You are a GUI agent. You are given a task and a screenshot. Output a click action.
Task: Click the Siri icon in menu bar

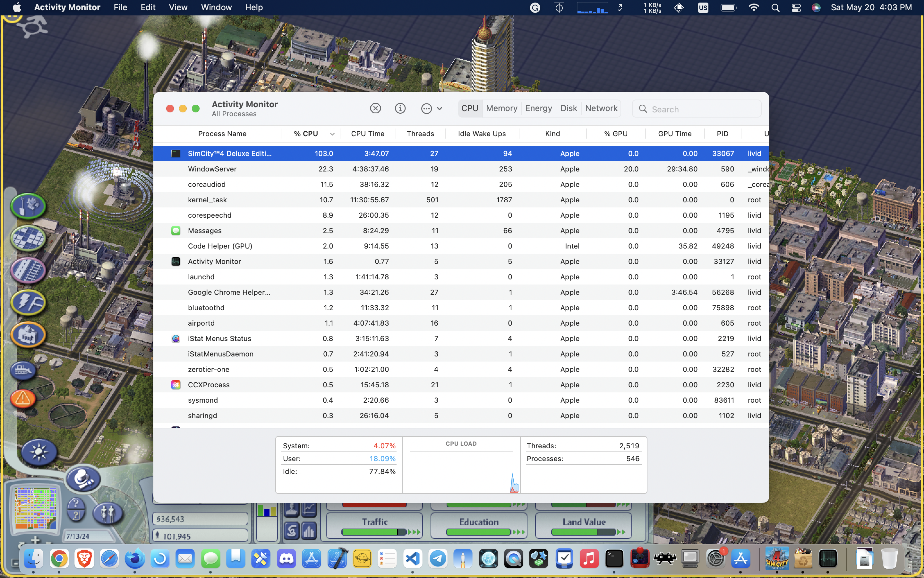tap(816, 8)
